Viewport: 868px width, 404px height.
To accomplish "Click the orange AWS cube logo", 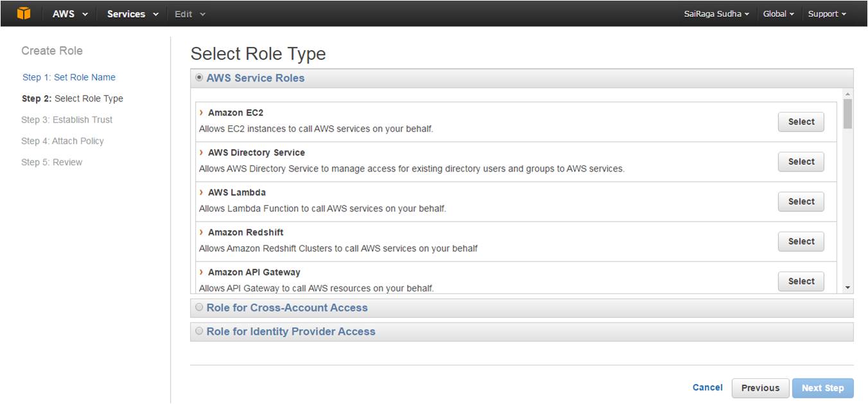I will 24,13.
